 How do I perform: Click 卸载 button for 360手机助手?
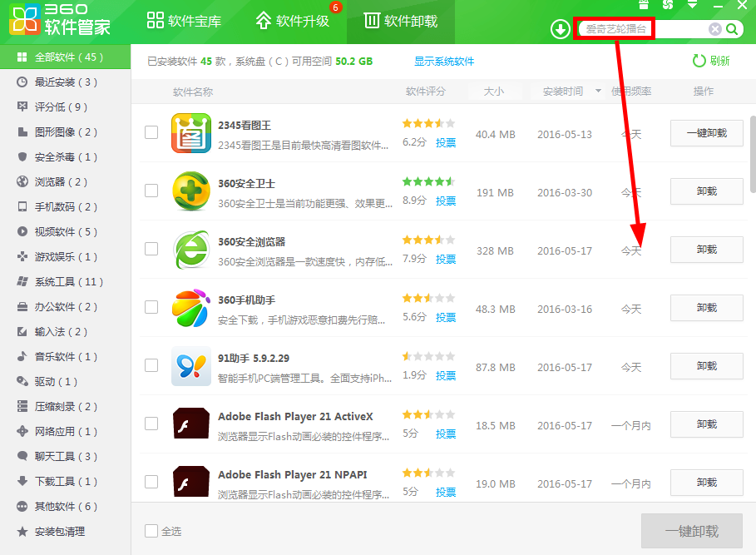706,308
